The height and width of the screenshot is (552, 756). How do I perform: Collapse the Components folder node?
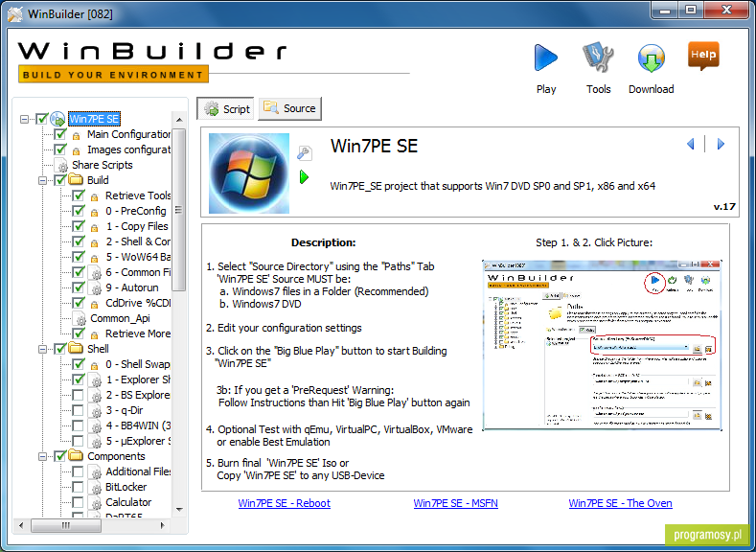(x=42, y=456)
